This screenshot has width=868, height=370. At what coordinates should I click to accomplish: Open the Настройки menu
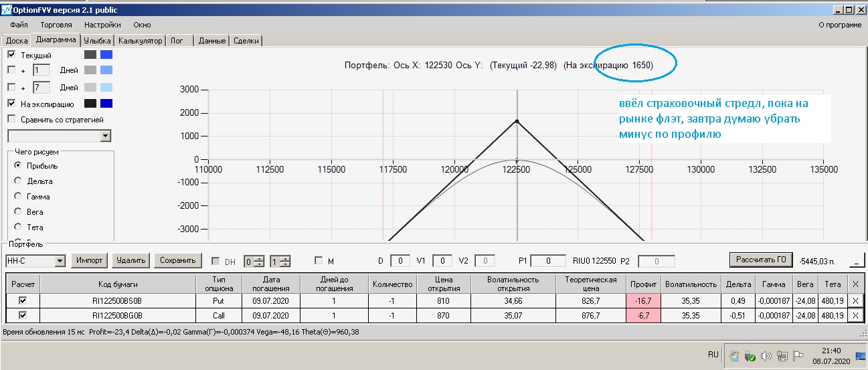coord(102,25)
